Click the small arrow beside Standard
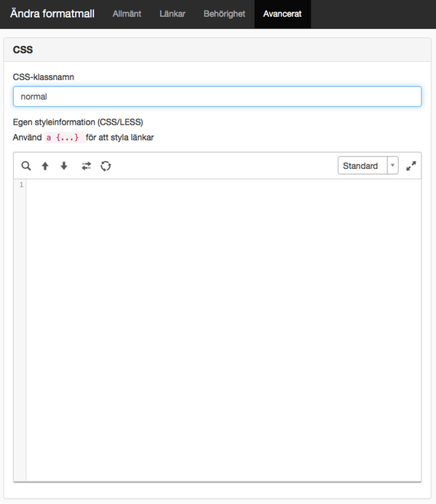This screenshot has height=504, width=436. click(x=392, y=165)
